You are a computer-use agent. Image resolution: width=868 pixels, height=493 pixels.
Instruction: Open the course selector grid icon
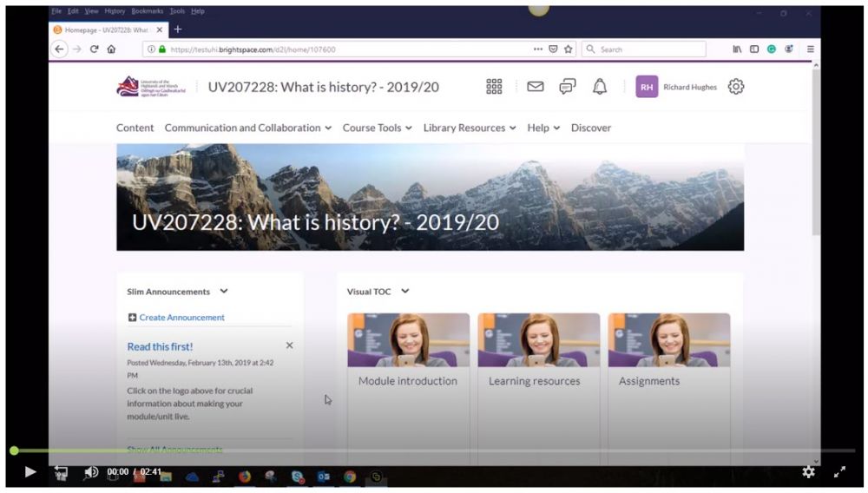coord(494,86)
